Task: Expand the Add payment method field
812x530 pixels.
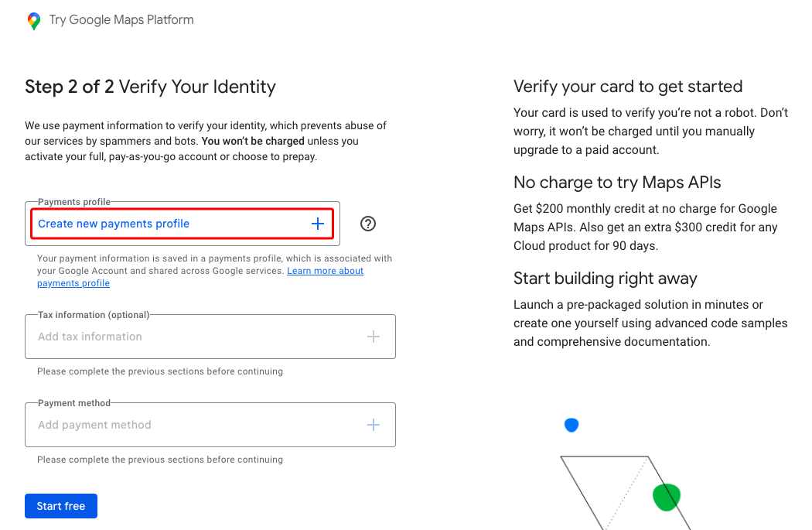Action: 210,425
